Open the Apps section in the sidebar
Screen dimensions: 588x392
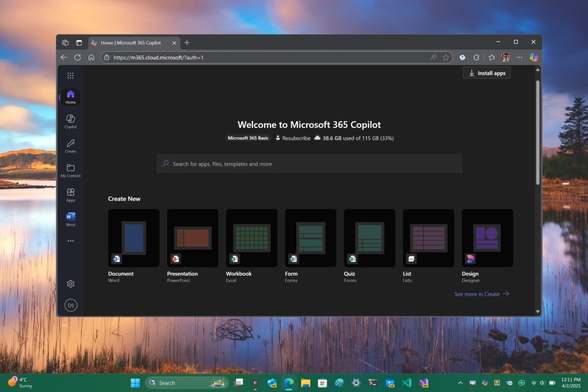(x=70, y=193)
